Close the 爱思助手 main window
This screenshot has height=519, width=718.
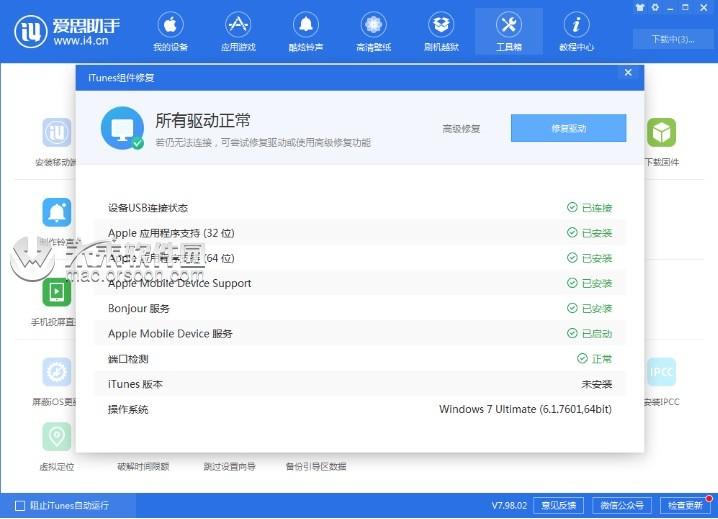pos(704,7)
